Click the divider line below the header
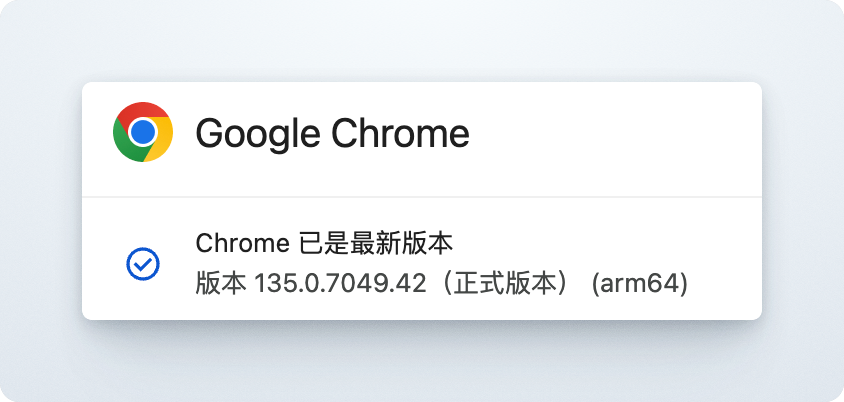The image size is (844, 402). click(x=421, y=197)
